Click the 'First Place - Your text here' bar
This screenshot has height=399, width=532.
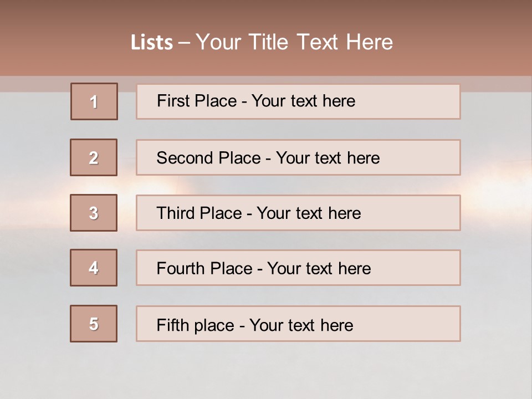(298, 102)
